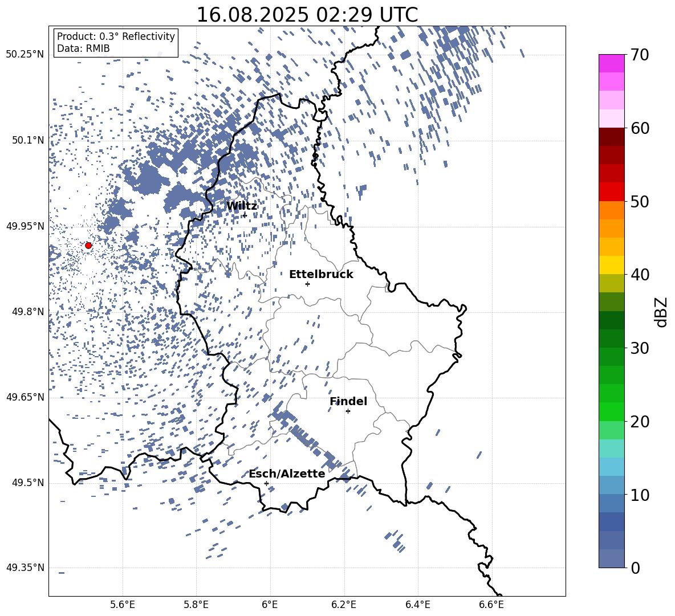Click the 49.8°N latitude tick label
This screenshot has width=675, height=616.
pos(28,312)
